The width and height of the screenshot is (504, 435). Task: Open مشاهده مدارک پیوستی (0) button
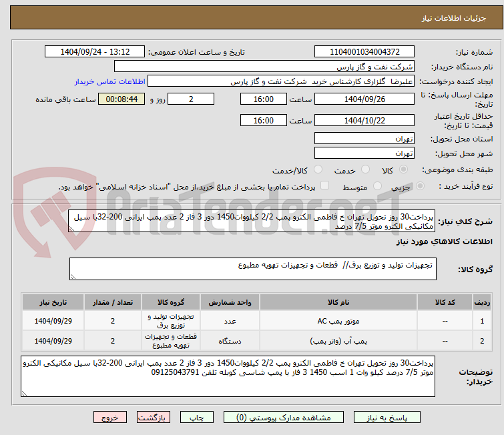283,418
